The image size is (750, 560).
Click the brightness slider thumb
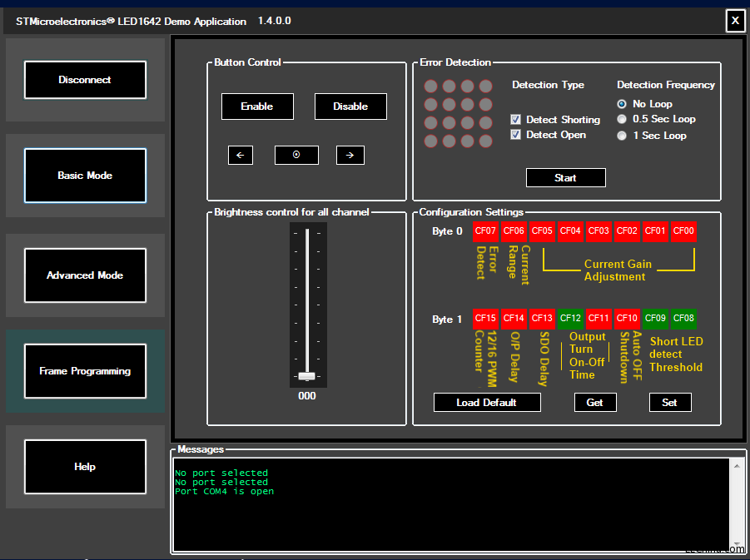click(x=306, y=376)
